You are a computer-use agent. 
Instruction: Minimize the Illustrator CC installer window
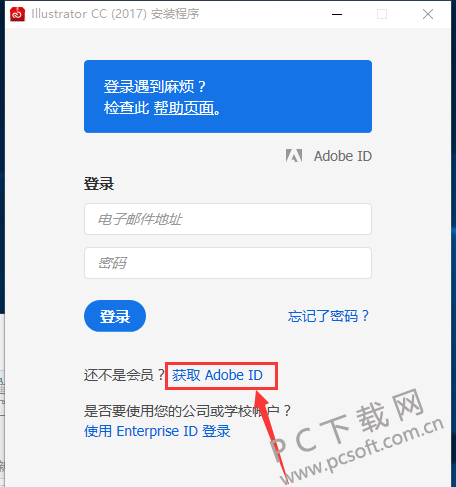(x=337, y=14)
